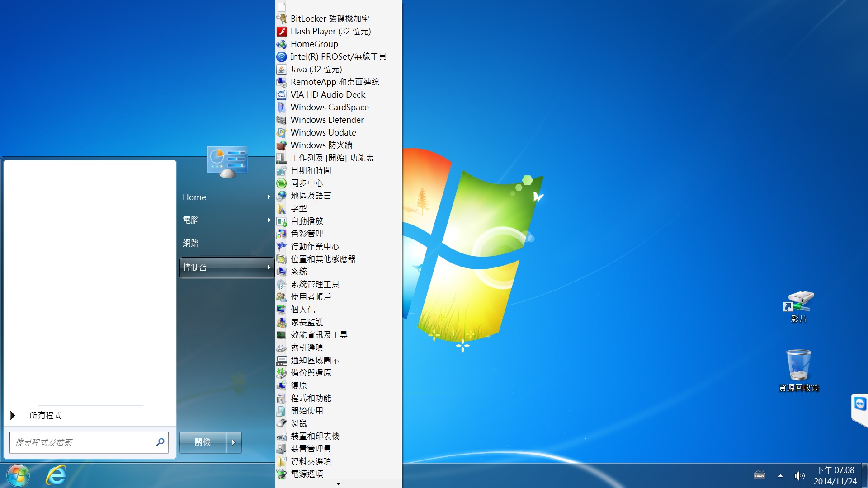Image resolution: width=868 pixels, height=488 pixels.
Task: Click RemoteApp 和桌面連線 icon
Action: pos(282,82)
